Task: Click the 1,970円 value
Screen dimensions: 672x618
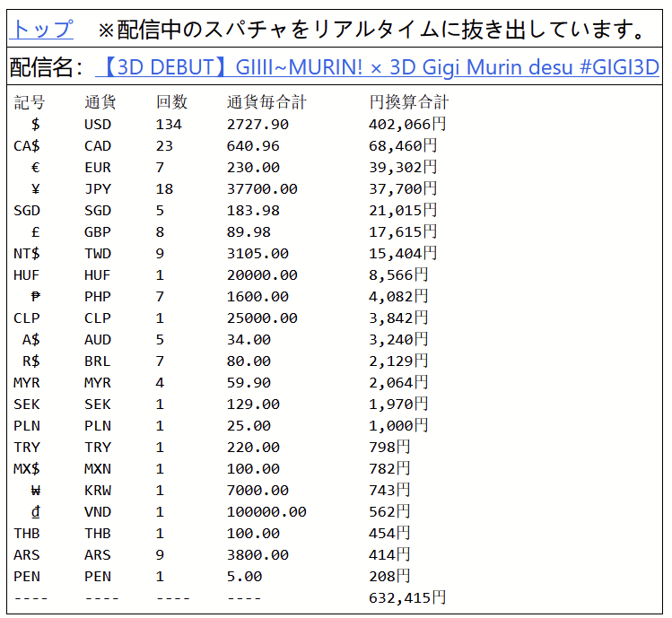Action: pyautogui.click(x=398, y=405)
